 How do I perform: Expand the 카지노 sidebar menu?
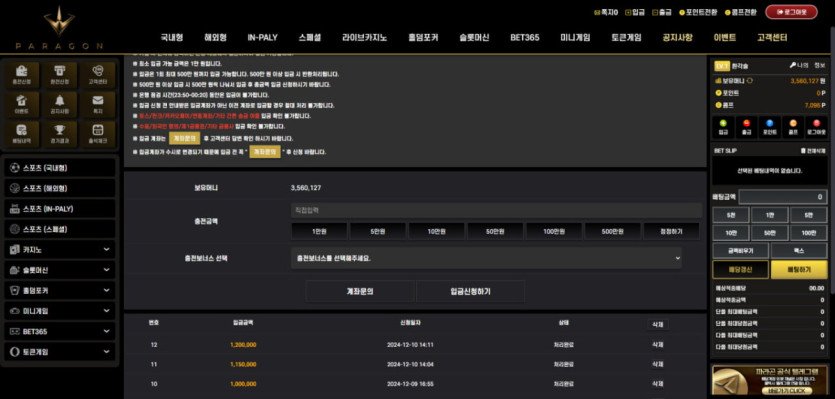coord(60,249)
